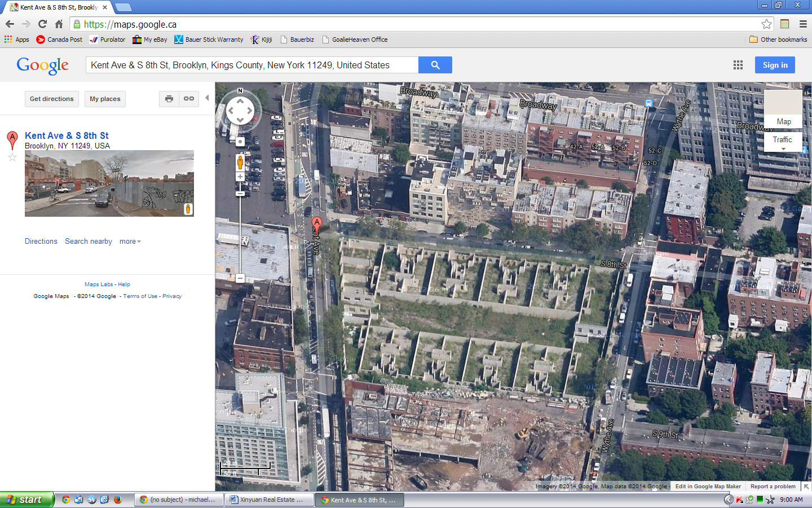This screenshot has height=508, width=812.
Task: Zoom out with the minus button
Action: [240, 278]
